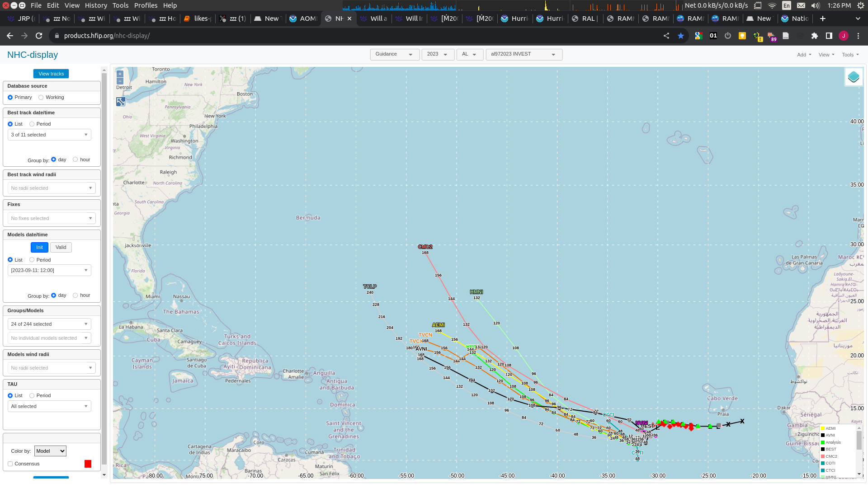This screenshot has height=488, width=868.
Task: Zoom out the map with minus button
Action: 120,81
